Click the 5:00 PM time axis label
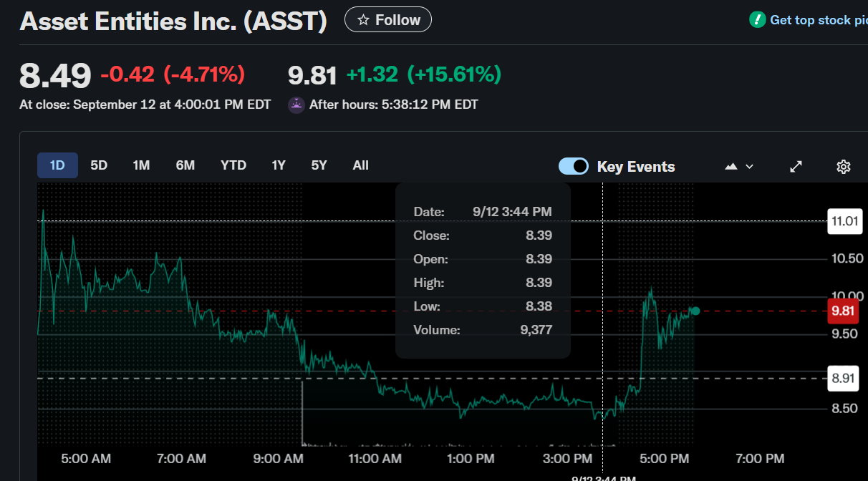This screenshot has height=481, width=868. [664, 458]
